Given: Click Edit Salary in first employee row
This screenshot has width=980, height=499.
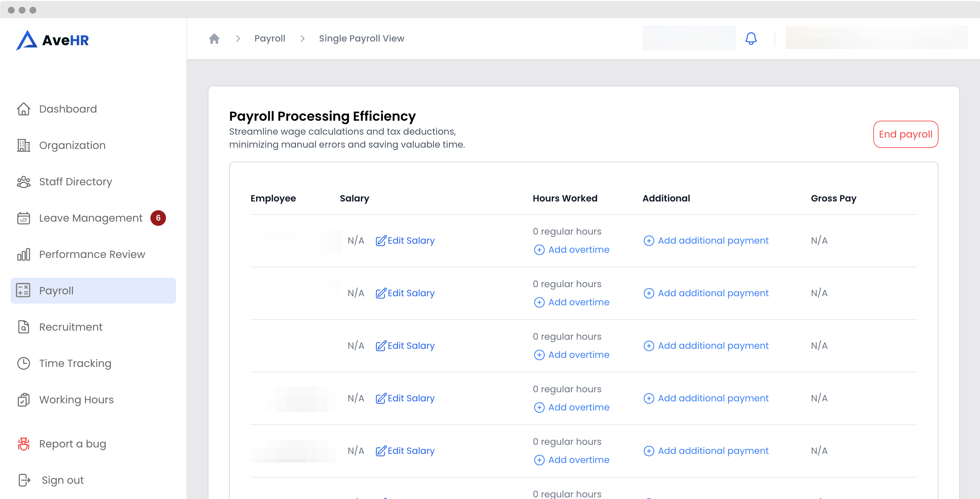Looking at the screenshot, I should [x=405, y=240].
